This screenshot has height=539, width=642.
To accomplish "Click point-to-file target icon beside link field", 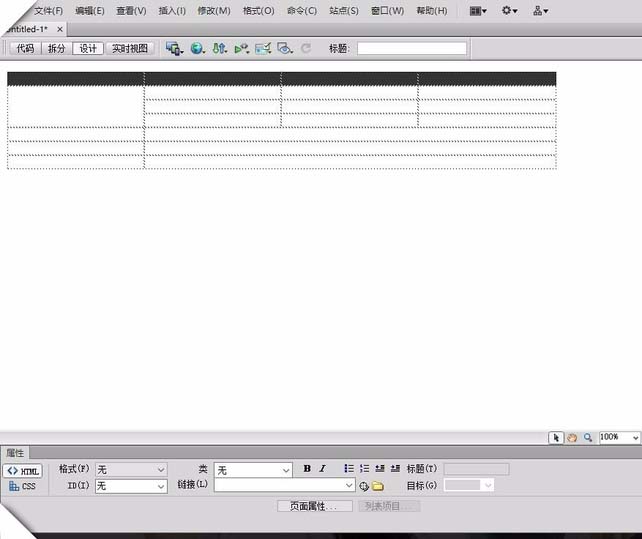I will click(364, 486).
